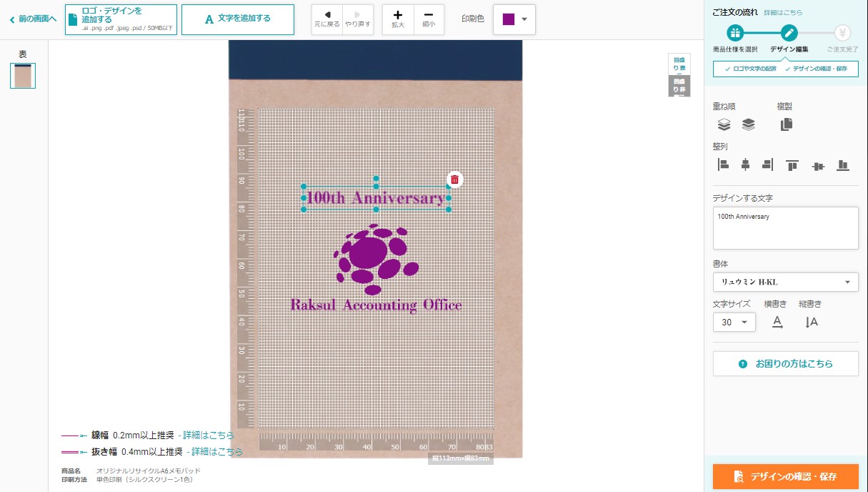This screenshot has width=868, height=492.
Task: Click the orange デザインの確認・保存 button
Action: click(x=786, y=476)
